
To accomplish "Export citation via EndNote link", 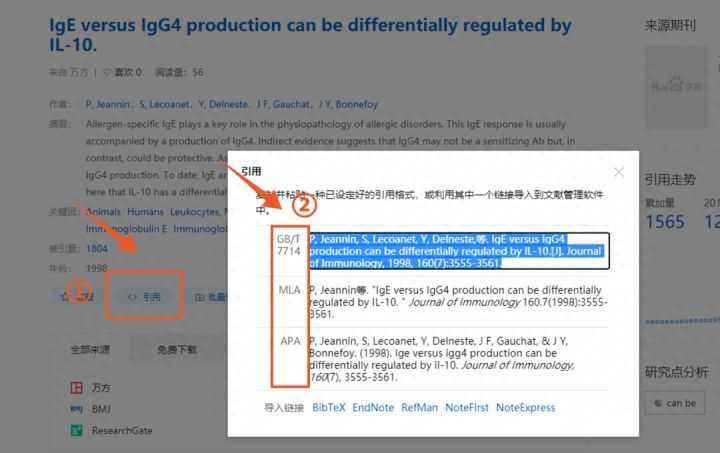I will click(x=373, y=408).
